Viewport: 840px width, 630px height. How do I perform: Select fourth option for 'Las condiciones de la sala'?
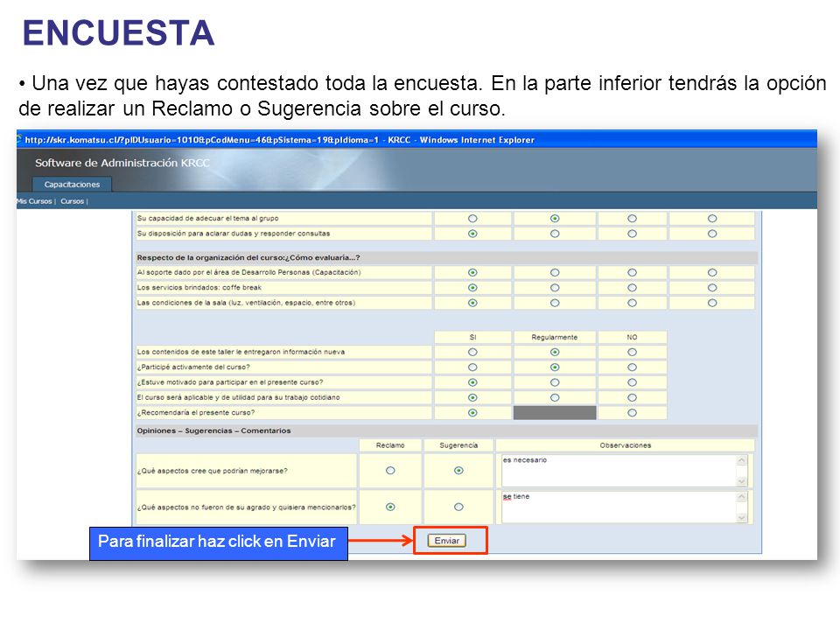pos(712,303)
